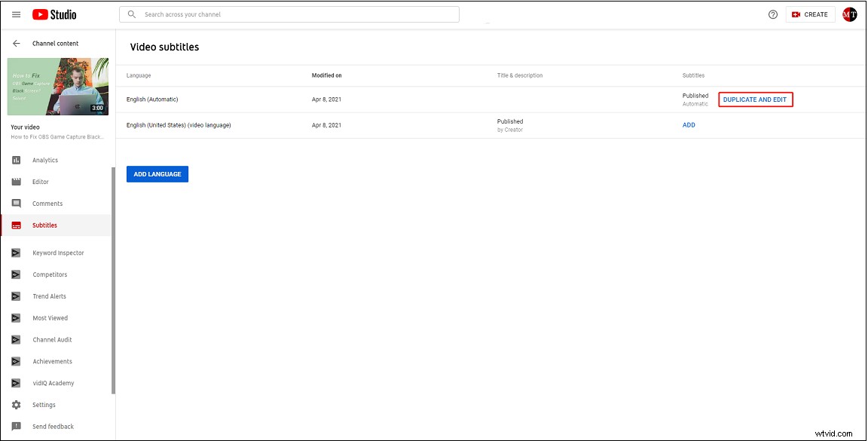Launch the Channel Audit tool
The width and height of the screenshot is (868, 441).
[x=16, y=339]
